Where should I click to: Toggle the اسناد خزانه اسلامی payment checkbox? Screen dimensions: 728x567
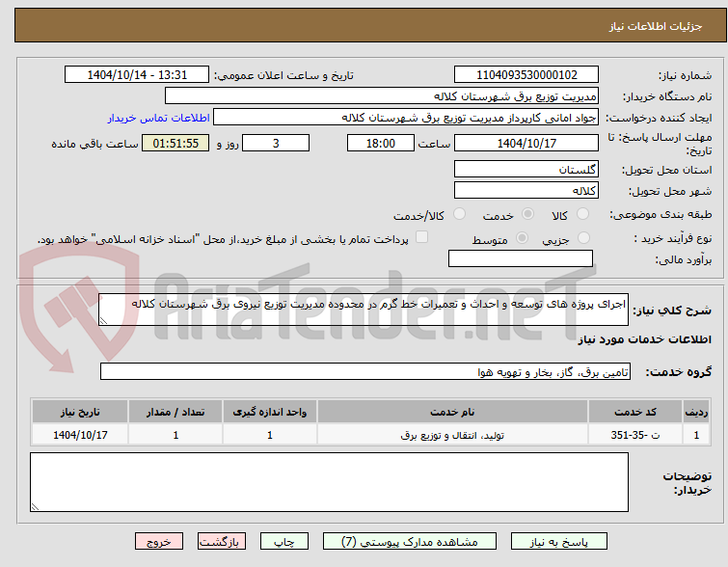click(x=421, y=237)
